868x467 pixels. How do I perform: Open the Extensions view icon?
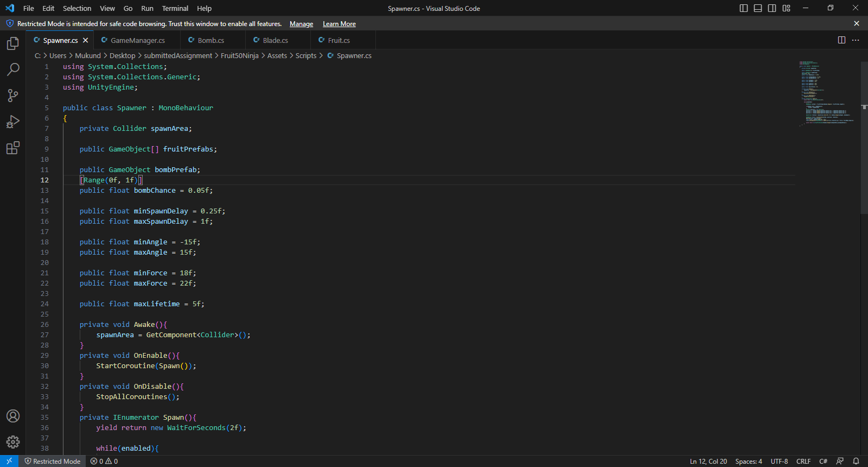(x=13, y=148)
